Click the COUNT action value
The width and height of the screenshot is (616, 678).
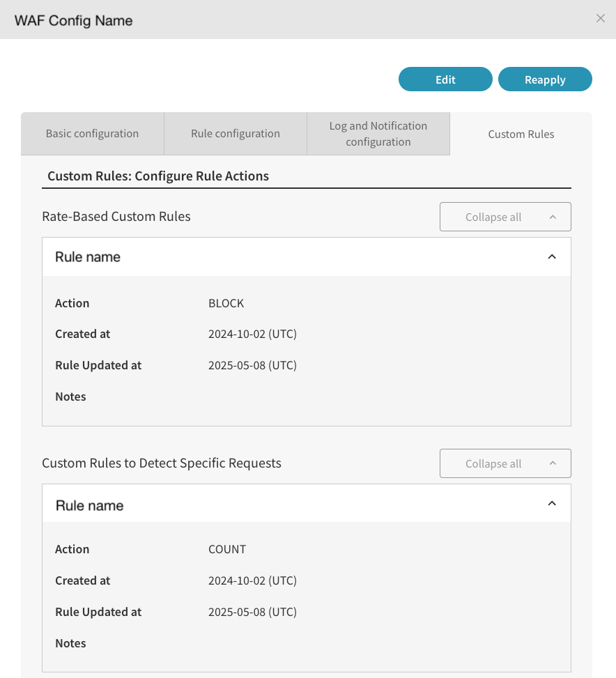227,549
